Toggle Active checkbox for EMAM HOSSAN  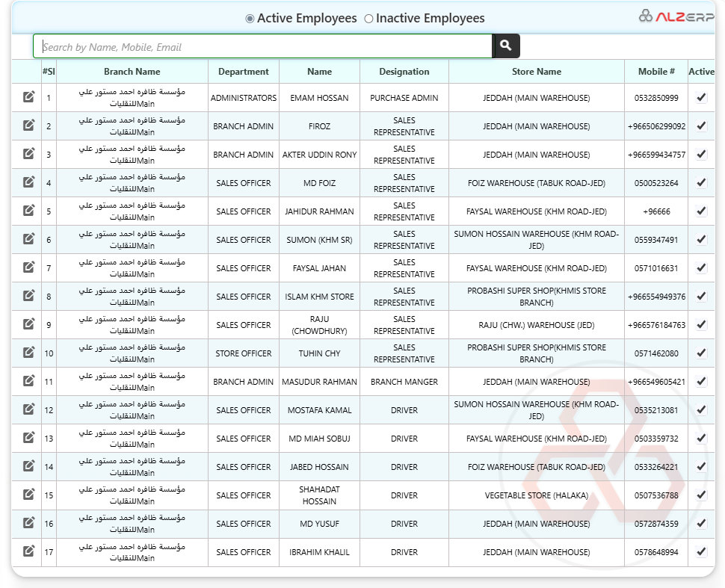(701, 97)
